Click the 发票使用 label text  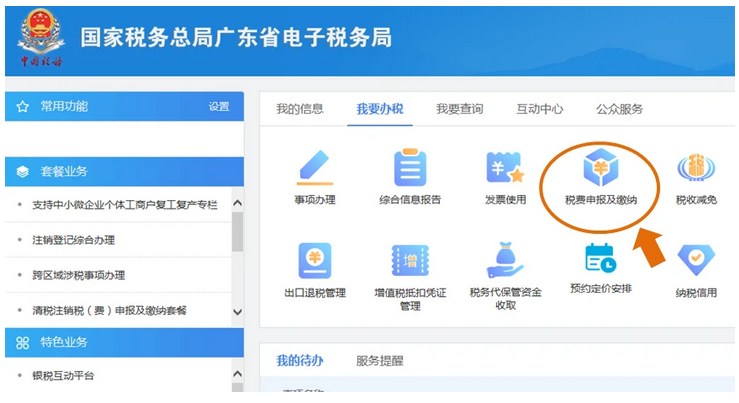[x=505, y=199]
